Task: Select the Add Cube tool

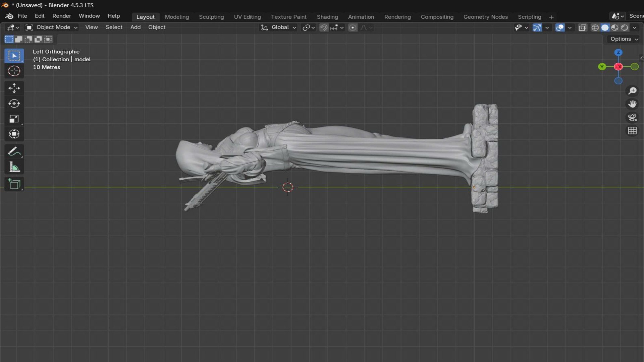Action: pyautogui.click(x=14, y=184)
